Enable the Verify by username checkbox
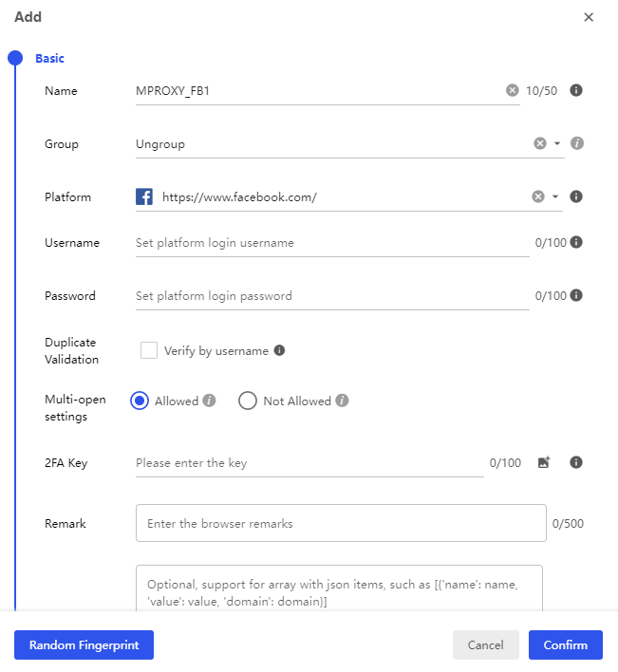 click(x=149, y=350)
